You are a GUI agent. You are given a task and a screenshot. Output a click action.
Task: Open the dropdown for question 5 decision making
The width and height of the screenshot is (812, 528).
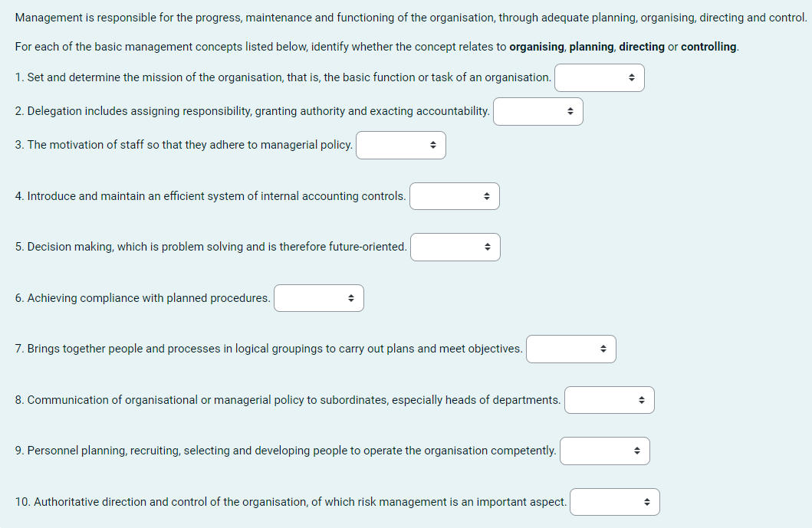pyautogui.click(x=455, y=247)
